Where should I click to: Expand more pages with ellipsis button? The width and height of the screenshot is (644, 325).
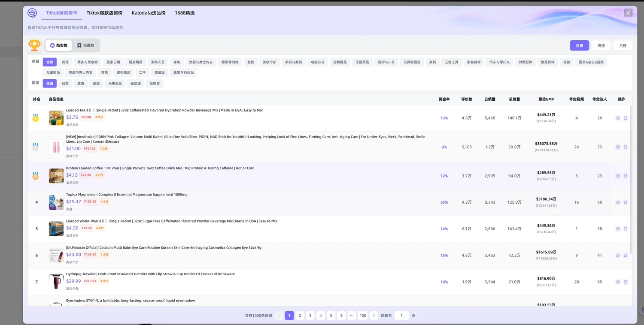pos(352,316)
